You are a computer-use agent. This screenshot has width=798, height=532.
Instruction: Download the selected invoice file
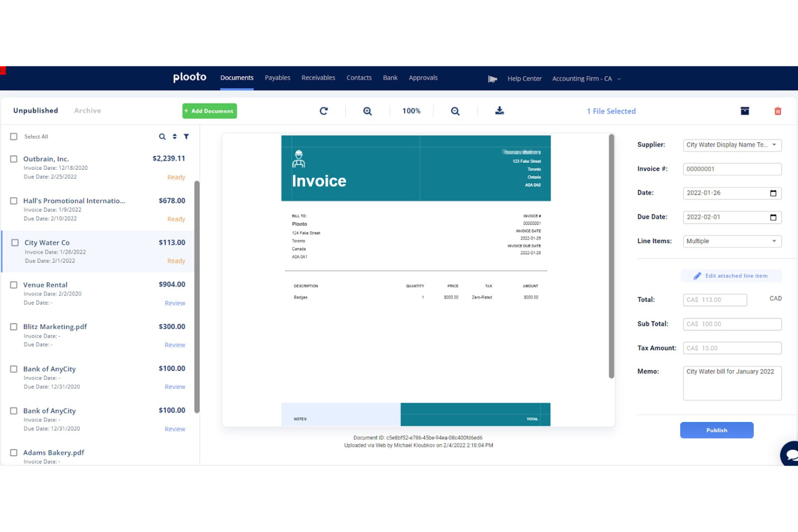pos(499,110)
